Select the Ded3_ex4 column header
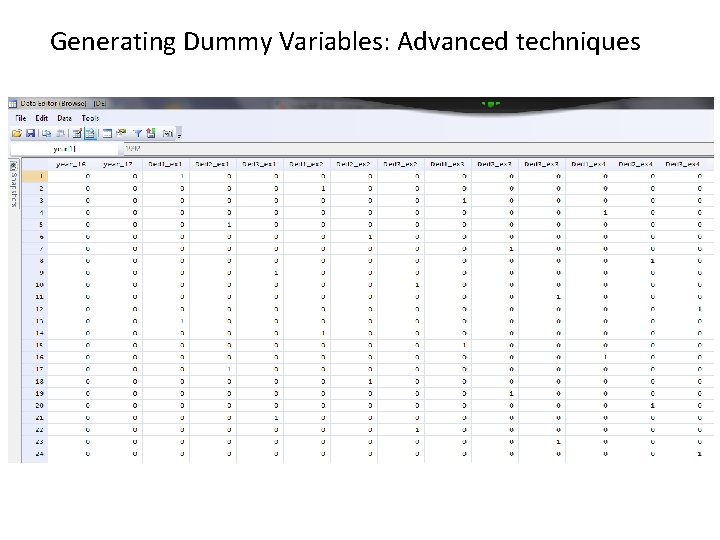This screenshot has height=540, width=720. tap(683, 164)
